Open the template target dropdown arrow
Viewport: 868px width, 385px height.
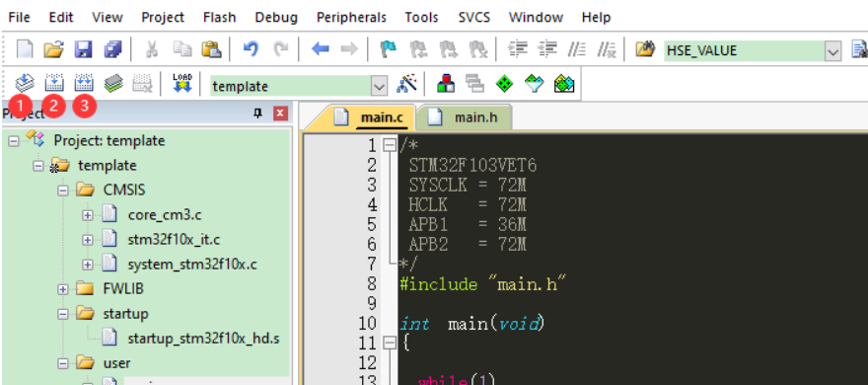pyautogui.click(x=379, y=87)
